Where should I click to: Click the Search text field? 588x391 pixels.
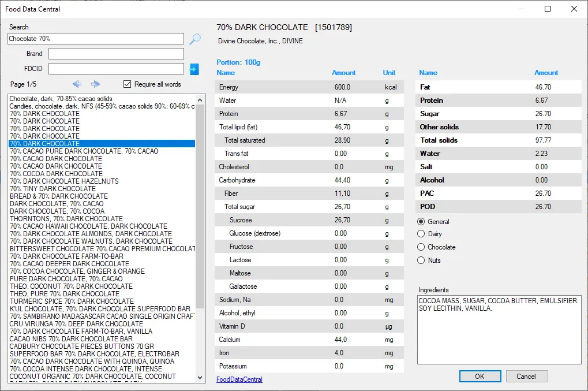click(x=96, y=39)
